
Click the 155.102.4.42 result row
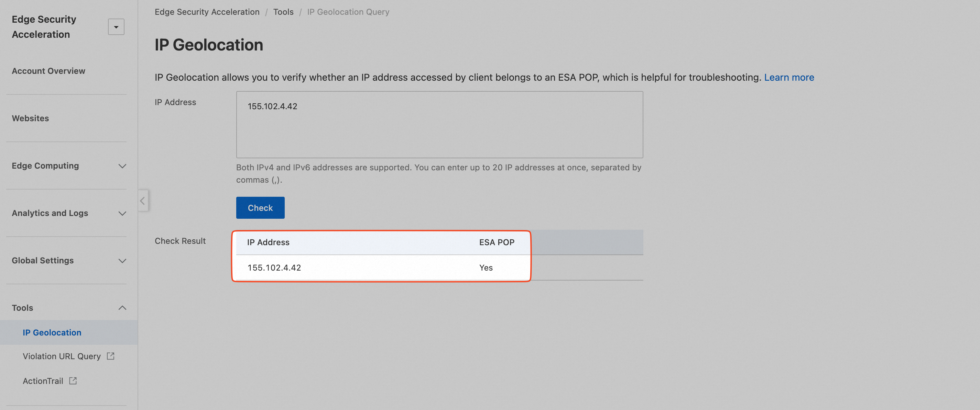(x=274, y=268)
